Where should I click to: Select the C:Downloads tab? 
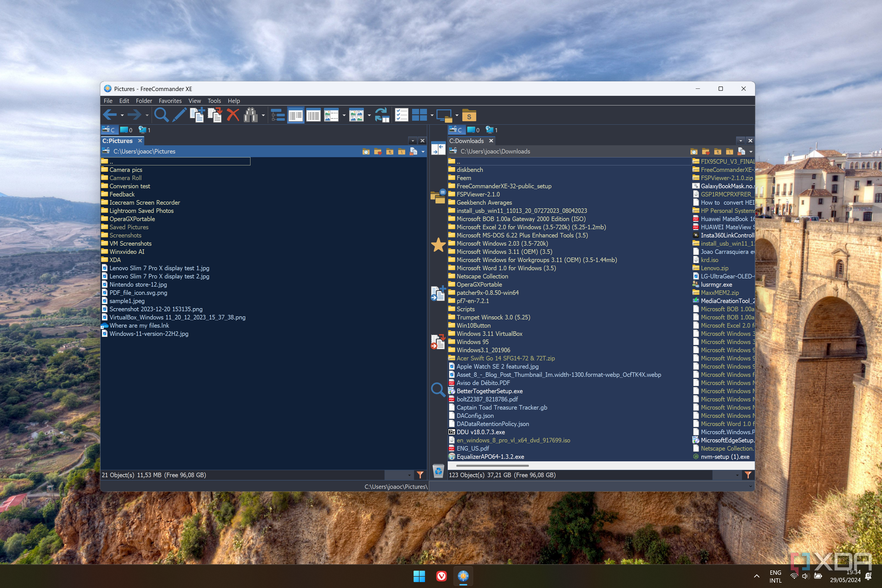pyautogui.click(x=467, y=141)
